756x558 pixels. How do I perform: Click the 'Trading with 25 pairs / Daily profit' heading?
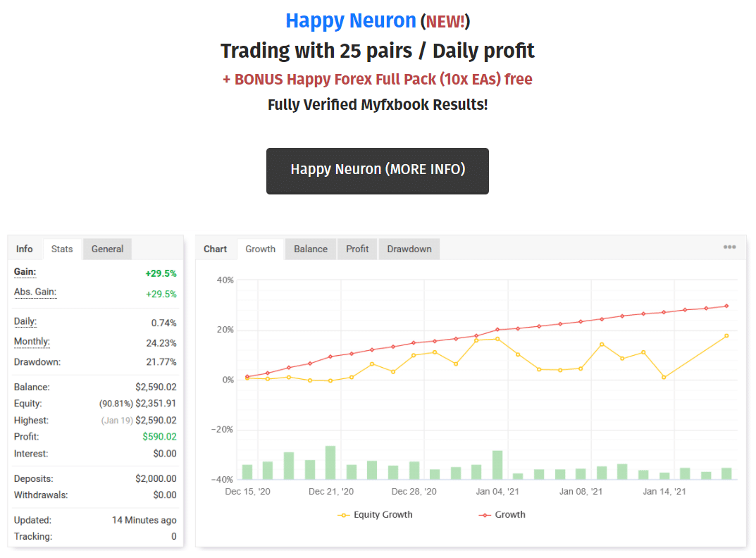point(378,51)
